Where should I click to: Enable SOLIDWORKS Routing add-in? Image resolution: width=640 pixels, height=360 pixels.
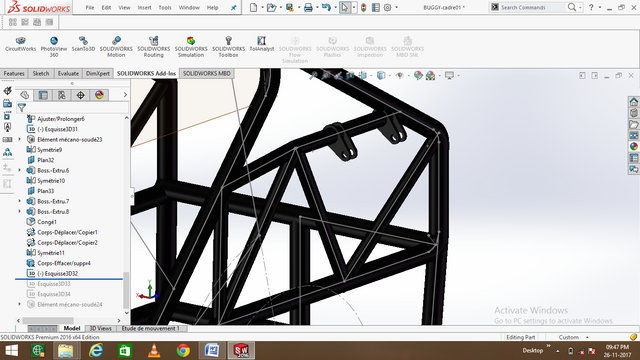point(153,47)
